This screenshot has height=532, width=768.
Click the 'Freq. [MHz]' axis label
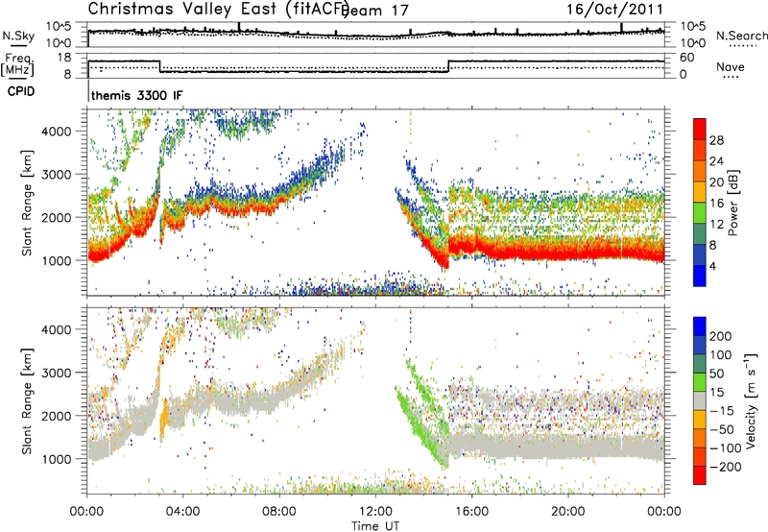[x=17, y=65]
